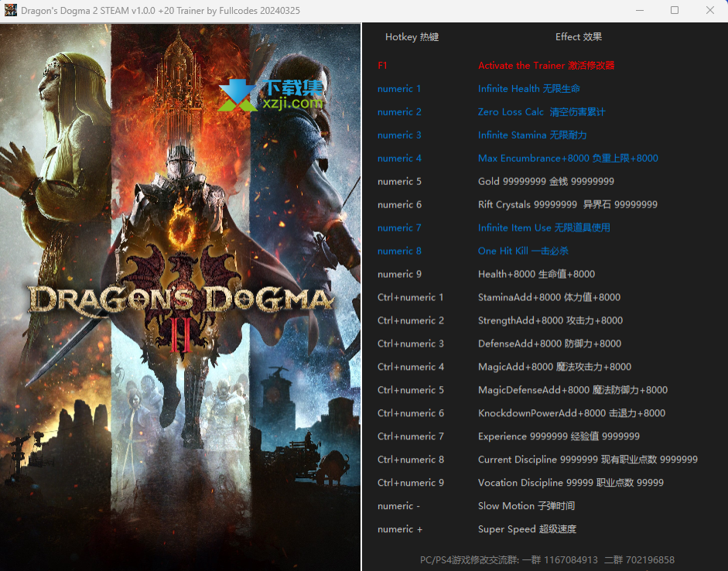The height and width of the screenshot is (571, 728).
Task: Click One Hit Kill option
Action: coord(523,251)
